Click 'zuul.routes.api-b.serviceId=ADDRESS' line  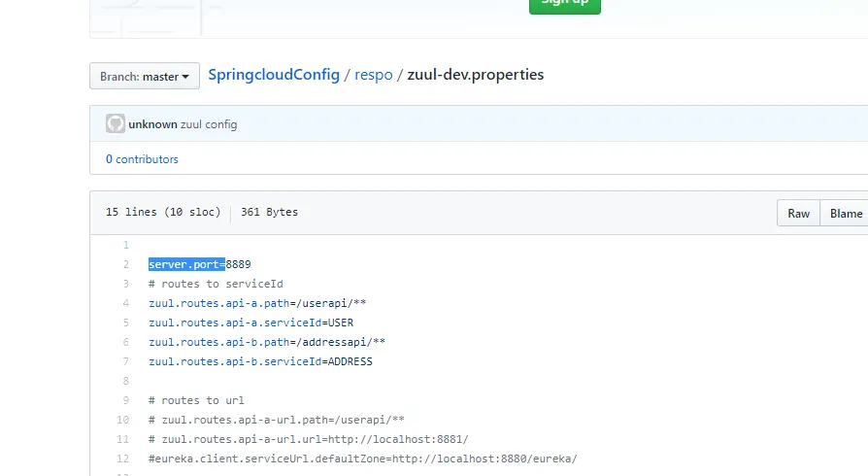pos(260,361)
